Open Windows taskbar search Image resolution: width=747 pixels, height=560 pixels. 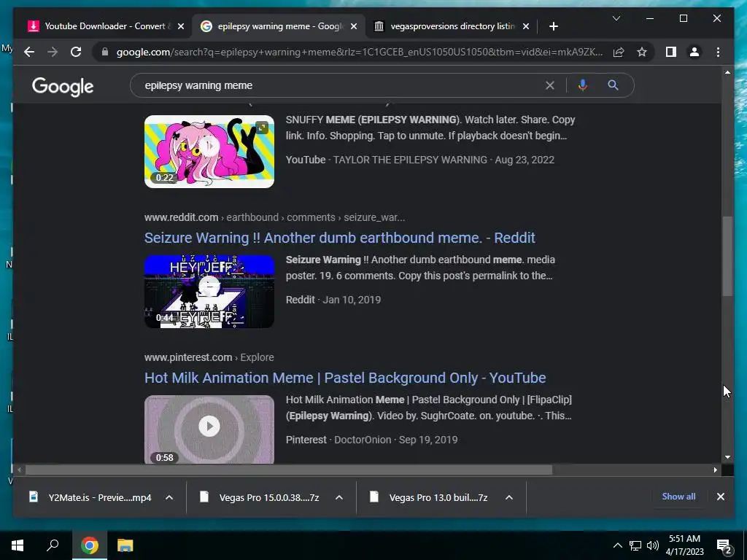[53, 545]
